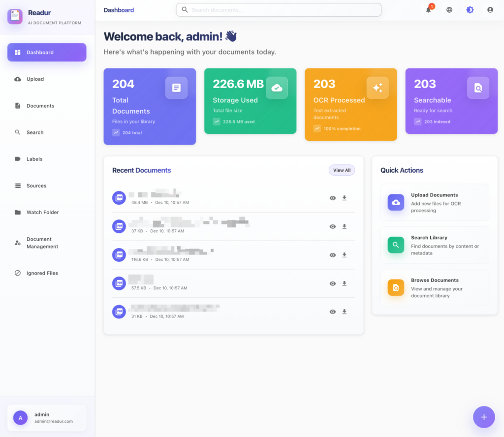This screenshot has width=504, height=437.
Task: Select Ignored Files in sidebar
Action: (x=42, y=273)
